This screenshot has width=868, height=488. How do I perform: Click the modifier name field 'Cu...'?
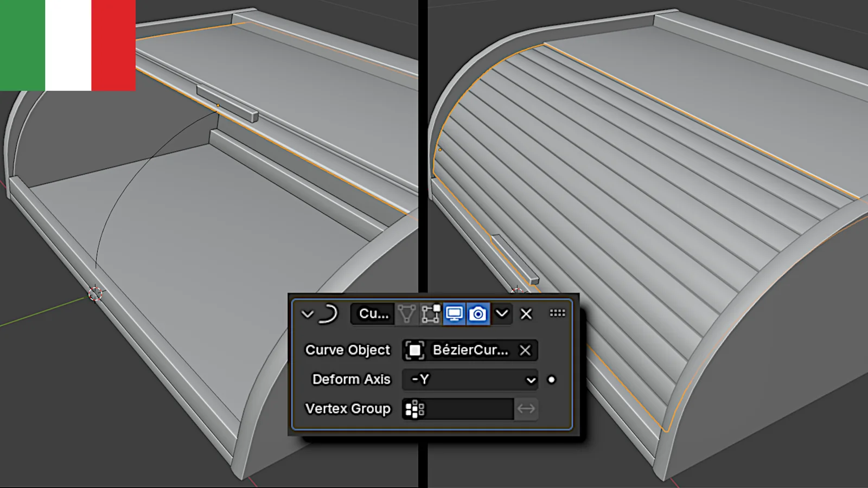(x=373, y=314)
